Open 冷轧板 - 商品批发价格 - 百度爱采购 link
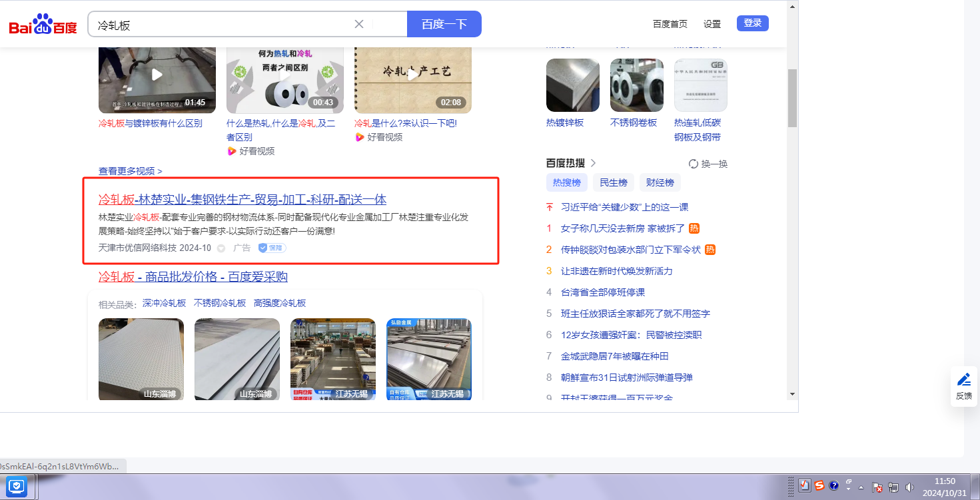This screenshot has height=500, width=980. point(193,277)
